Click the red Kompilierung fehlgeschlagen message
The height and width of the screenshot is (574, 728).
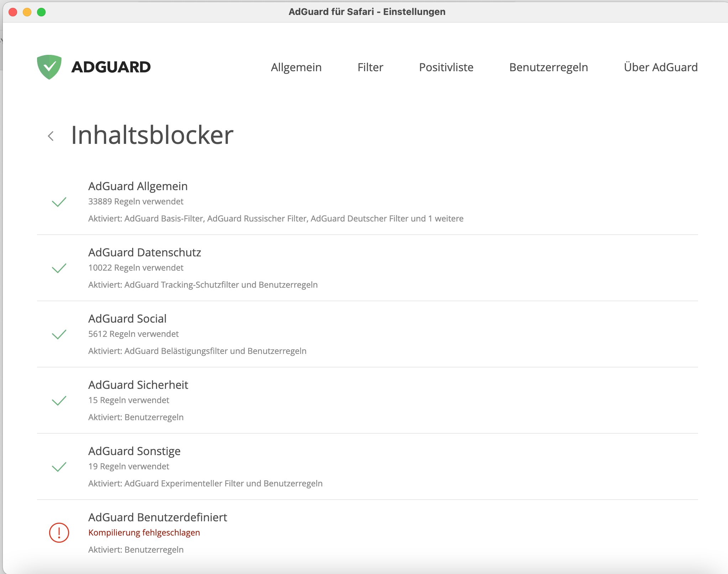click(144, 533)
